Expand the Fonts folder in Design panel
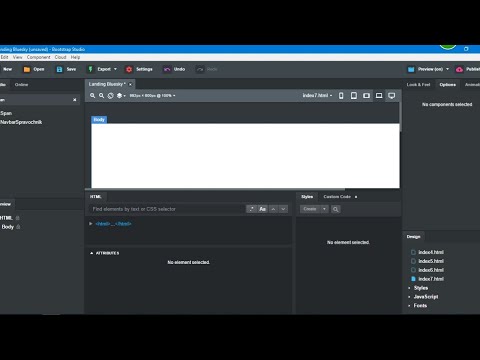The image size is (480, 360). [409, 306]
